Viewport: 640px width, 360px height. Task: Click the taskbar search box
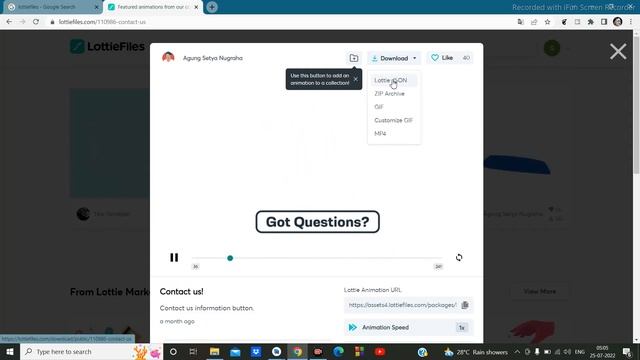(x=91, y=351)
